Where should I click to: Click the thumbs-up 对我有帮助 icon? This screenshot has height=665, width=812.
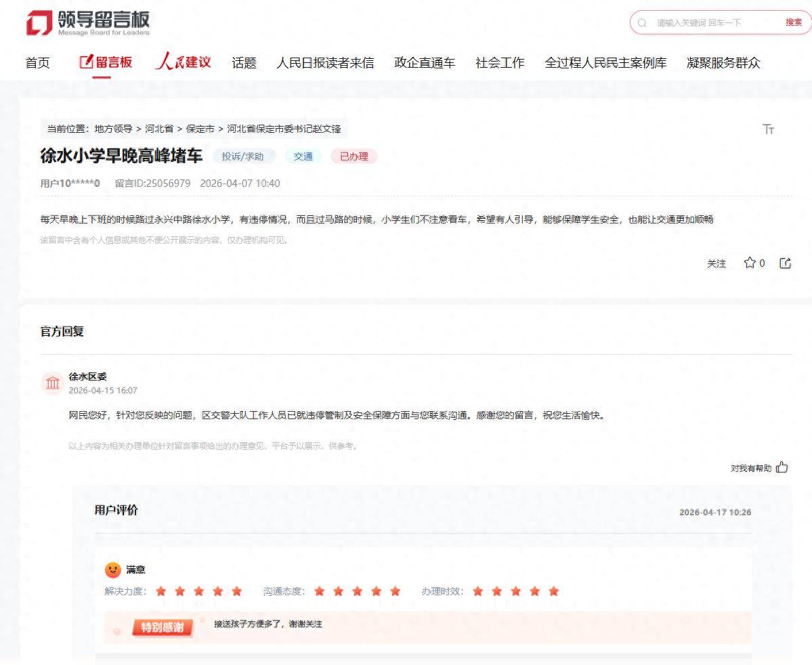pos(782,467)
